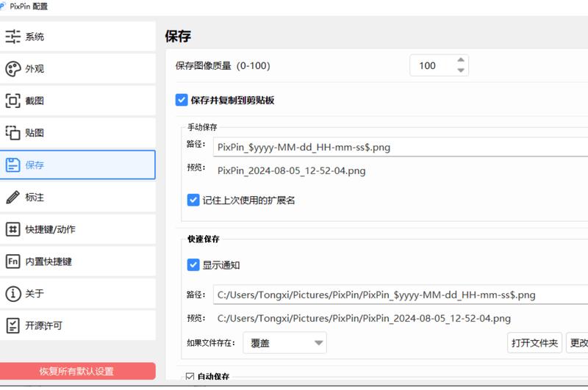Image resolution: width=588 pixels, height=390 pixels.
Task: Click the Open source license checklist icon
Action: [12, 325]
